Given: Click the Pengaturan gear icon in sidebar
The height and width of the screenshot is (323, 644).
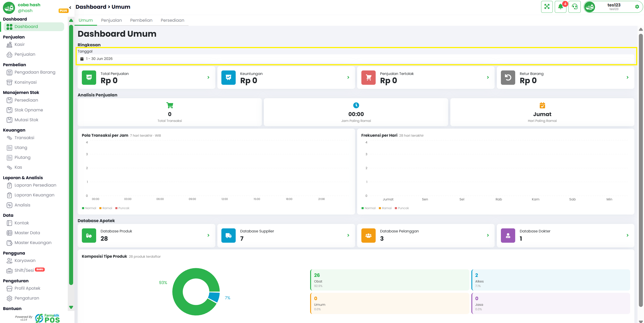Looking at the screenshot, I should 9,298.
